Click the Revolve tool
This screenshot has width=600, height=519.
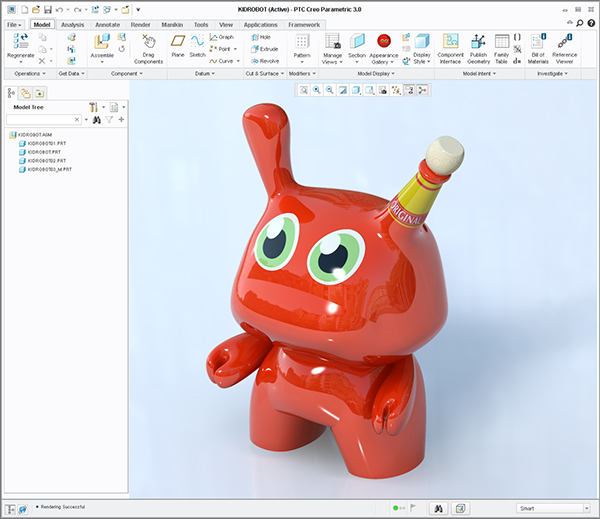coord(265,61)
